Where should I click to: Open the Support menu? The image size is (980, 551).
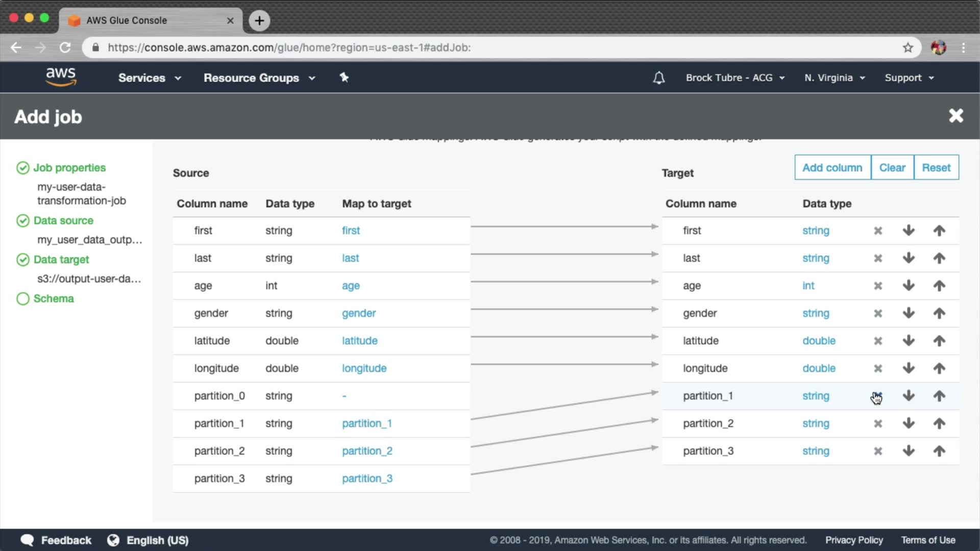click(x=909, y=78)
